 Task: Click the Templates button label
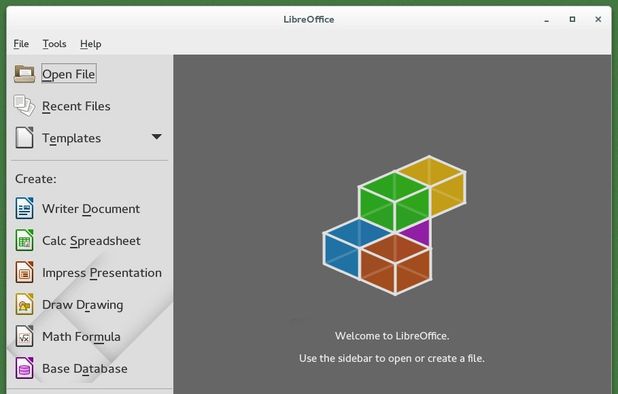pyautogui.click(x=71, y=138)
